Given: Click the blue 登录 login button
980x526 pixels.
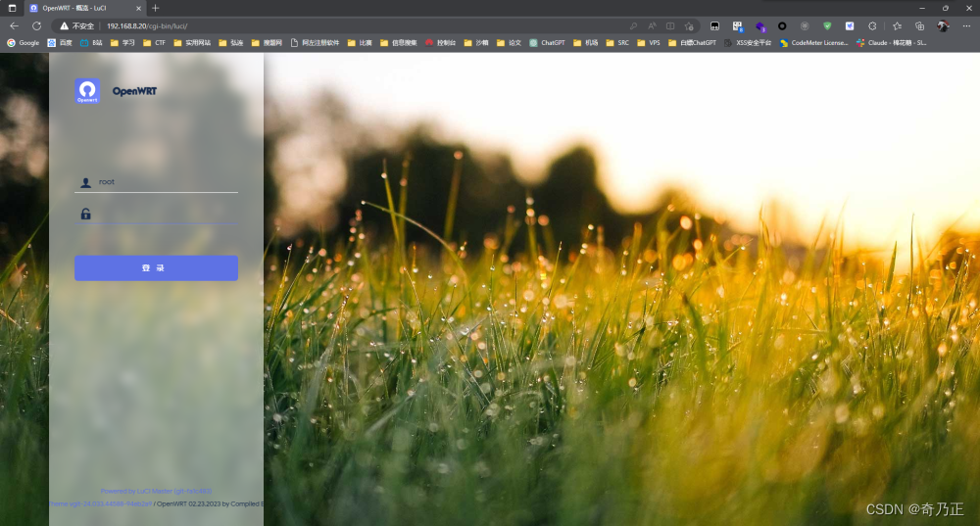Looking at the screenshot, I should tap(156, 268).
